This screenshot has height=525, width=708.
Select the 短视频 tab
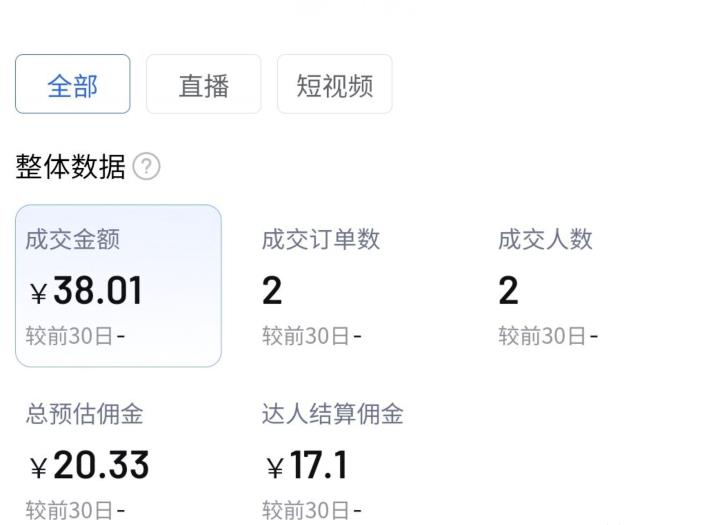click(334, 85)
